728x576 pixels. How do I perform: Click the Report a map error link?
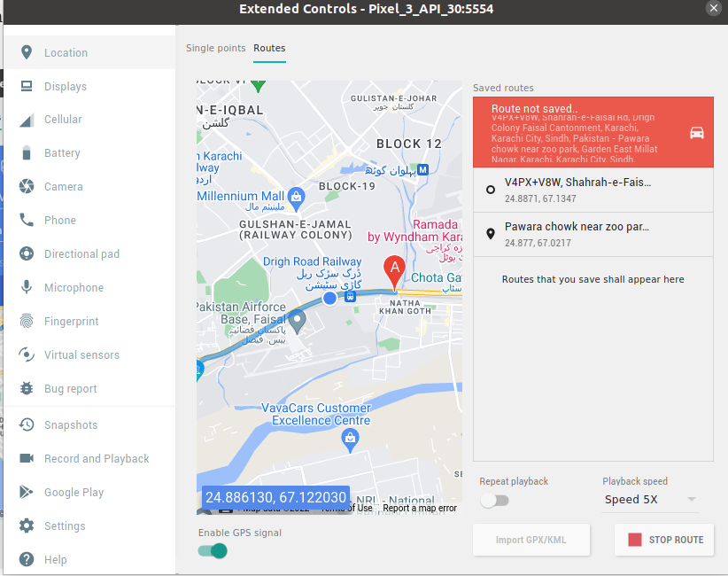420,509
